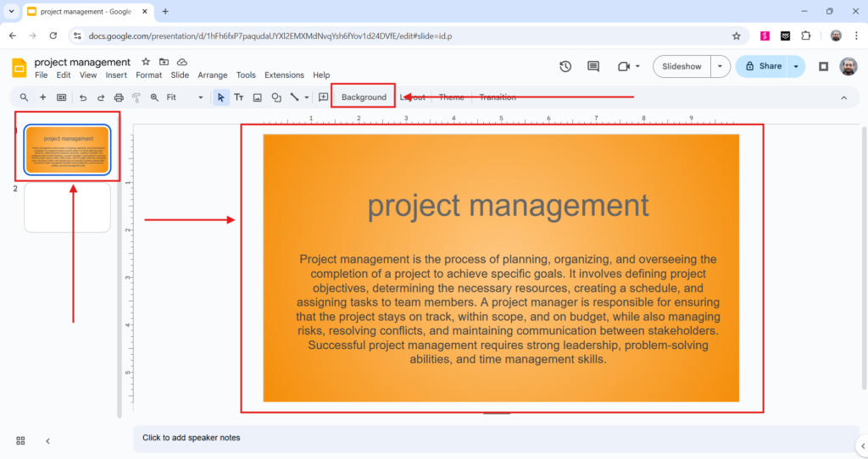Image resolution: width=868 pixels, height=459 pixels.
Task: Click the Background button
Action: [x=364, y=97]
